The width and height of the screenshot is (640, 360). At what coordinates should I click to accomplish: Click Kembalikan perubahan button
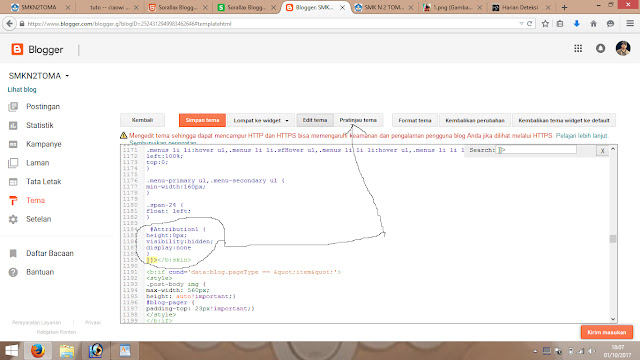[475, 120]
